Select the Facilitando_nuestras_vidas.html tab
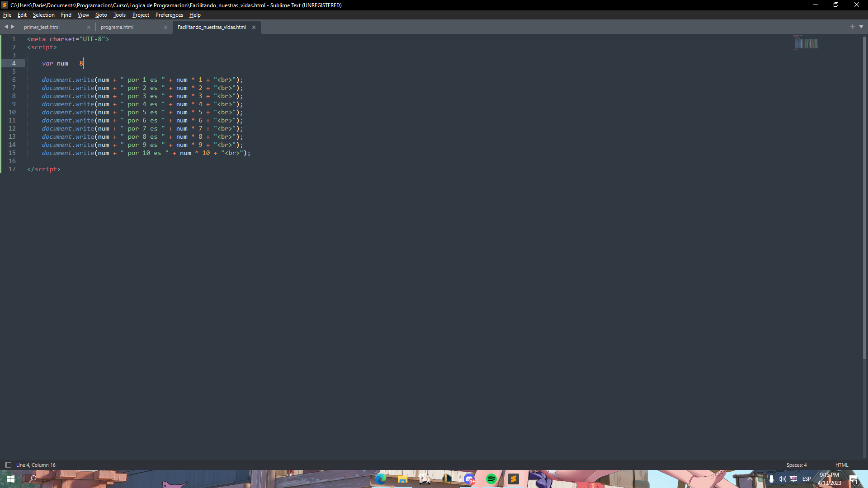This screenshot has height=488, width=868. 212,27
